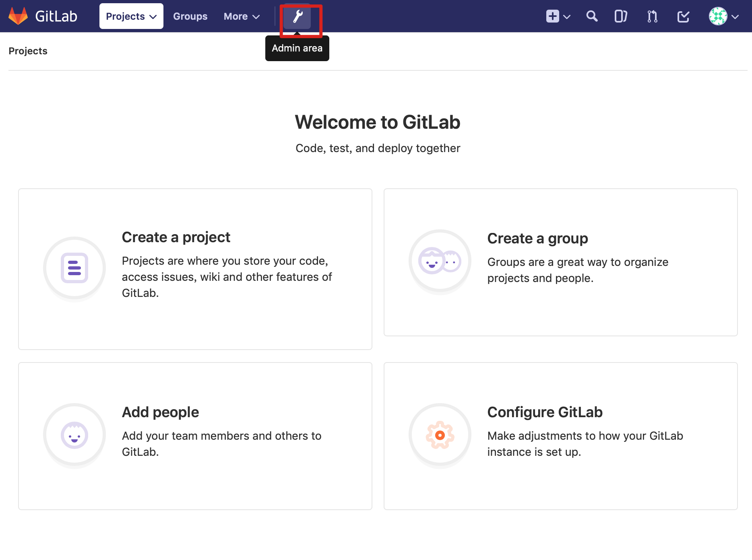Expand the More dropdown menu
This screenshot has height=560, width=752.
click(x=242, y=16)
